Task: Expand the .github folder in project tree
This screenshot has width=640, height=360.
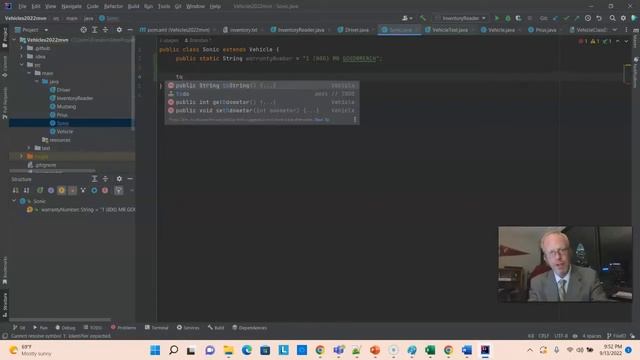Action: point(22,48)
